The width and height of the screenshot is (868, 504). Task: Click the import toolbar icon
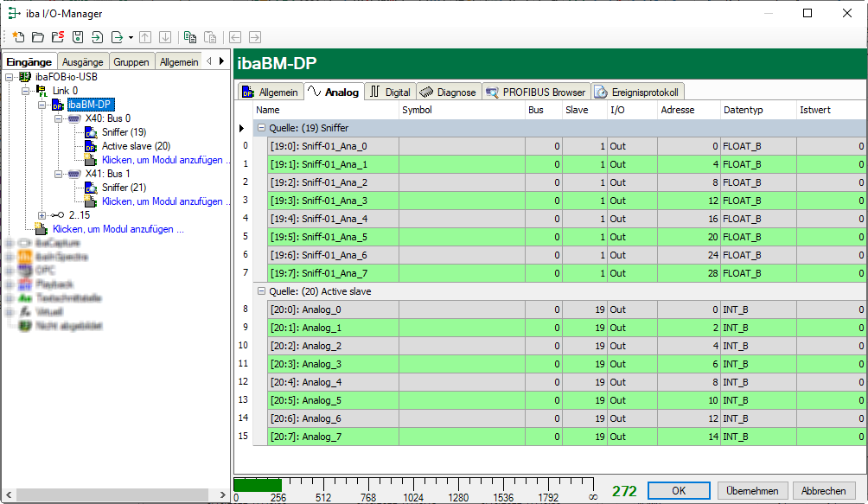(97, 37)
